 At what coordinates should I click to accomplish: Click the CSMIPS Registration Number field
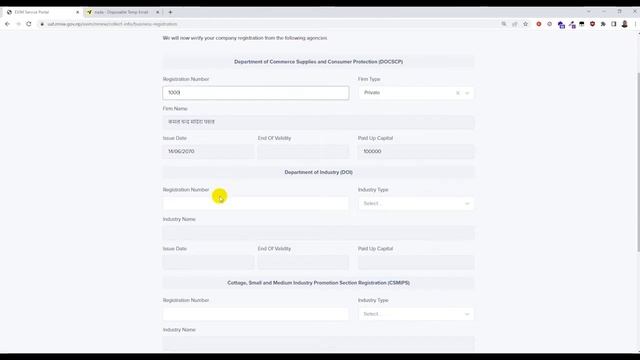tap(256, 314)
